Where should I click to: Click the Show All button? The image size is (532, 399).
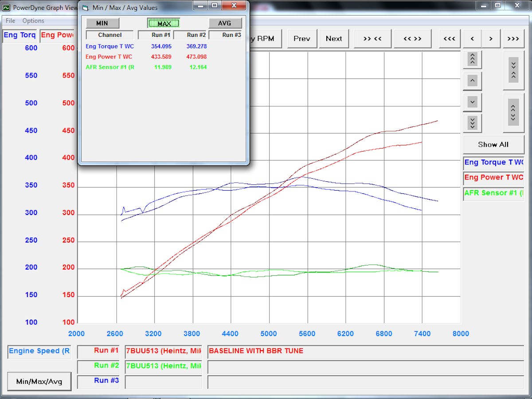click(x=493, y=145)
